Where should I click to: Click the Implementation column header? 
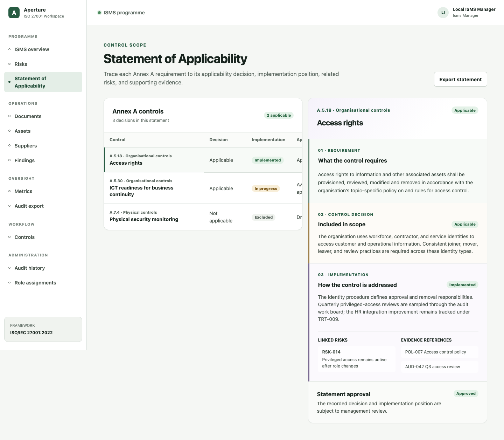click(268, 140)
